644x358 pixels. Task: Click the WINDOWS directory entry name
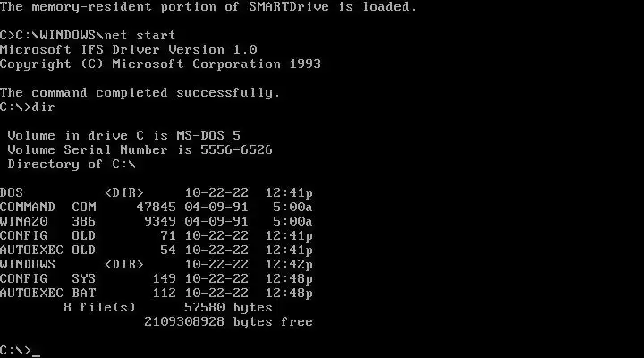pyautogui.click(x=28, y=265)
